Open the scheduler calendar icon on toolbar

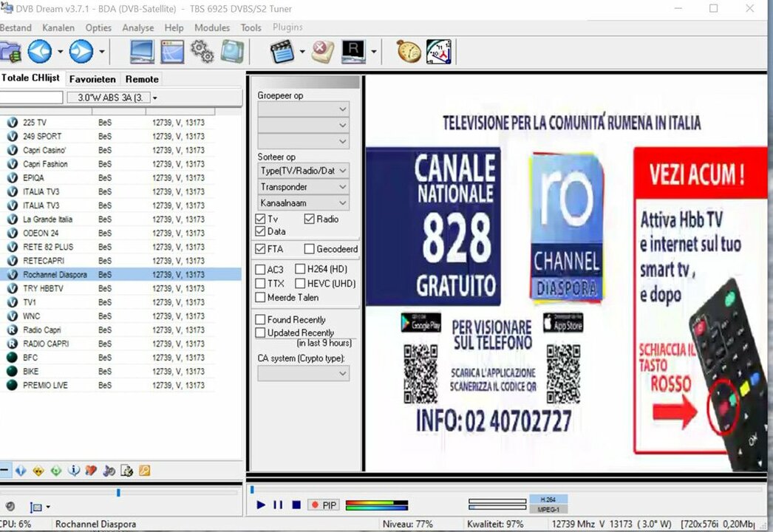[439, 52]
